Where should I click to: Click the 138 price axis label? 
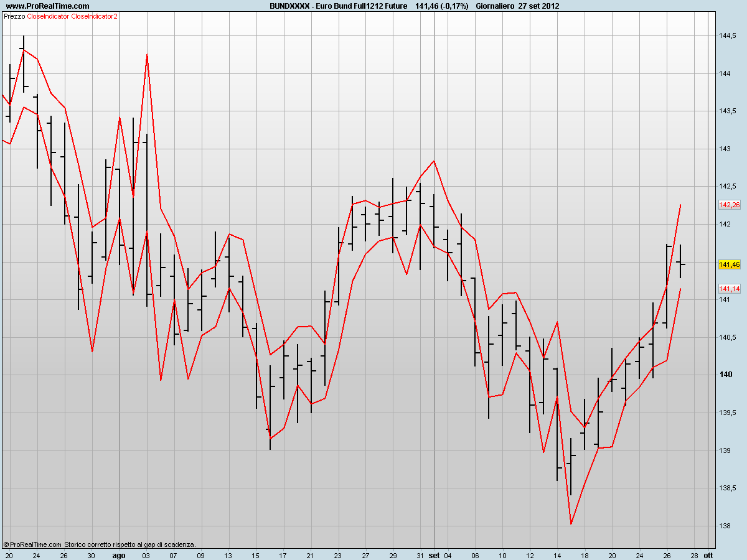click(725, 525)
